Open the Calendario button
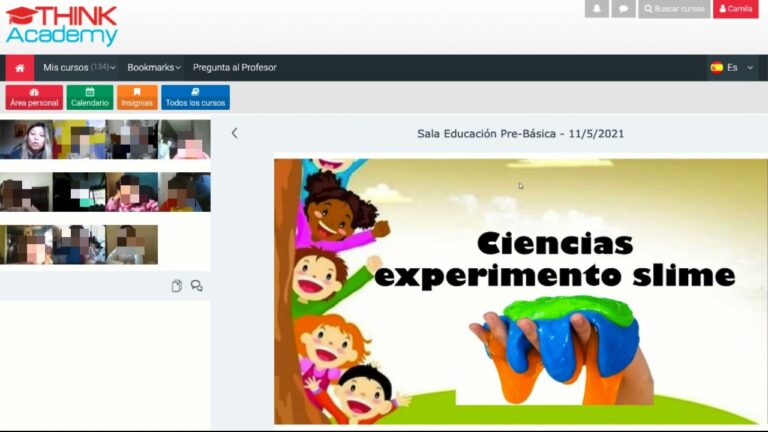 click(90, 97)
